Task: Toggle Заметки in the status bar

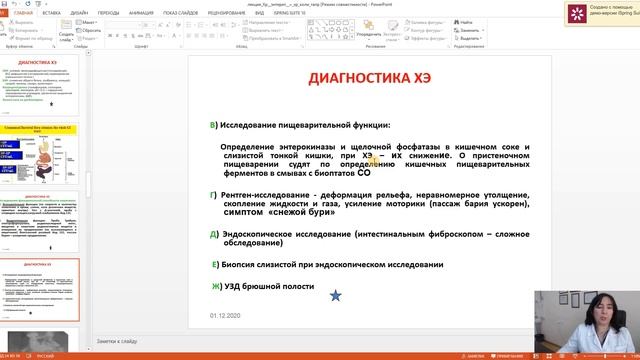Action: point(472,356)
